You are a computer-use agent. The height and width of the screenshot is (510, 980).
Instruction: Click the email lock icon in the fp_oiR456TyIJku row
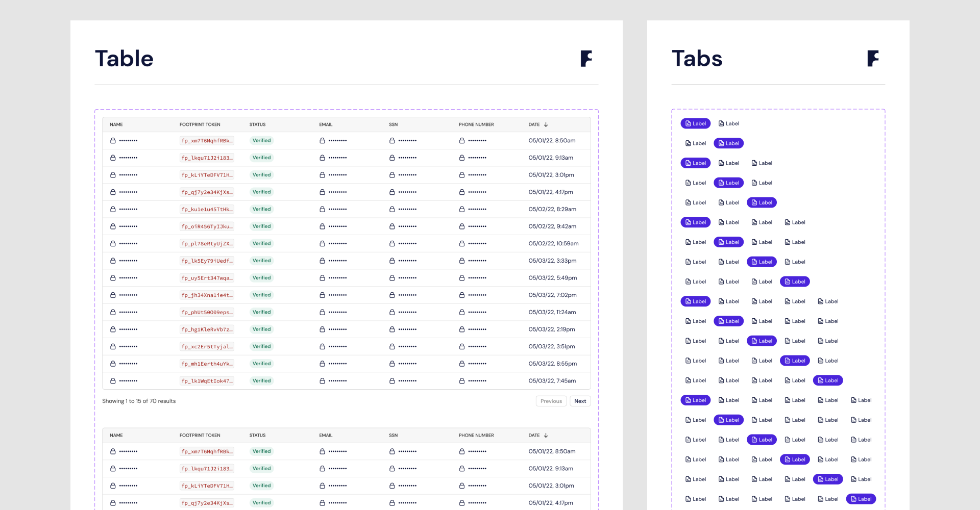[x=322, y=226]
